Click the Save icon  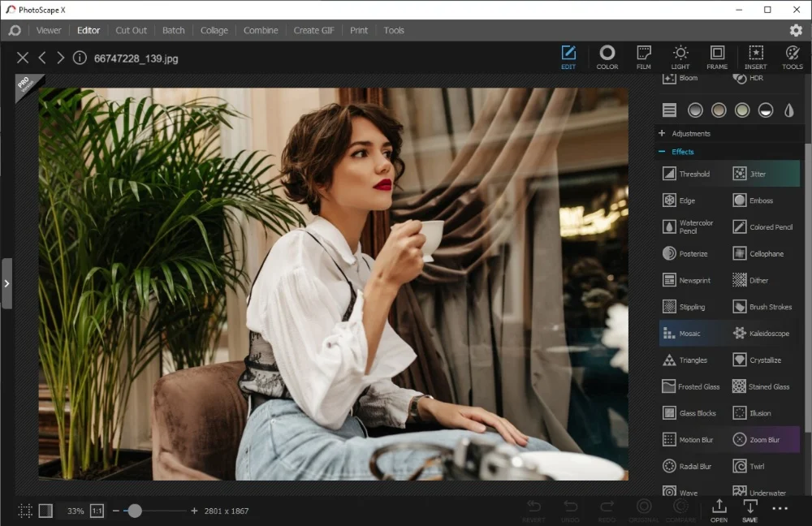[749, 510]
